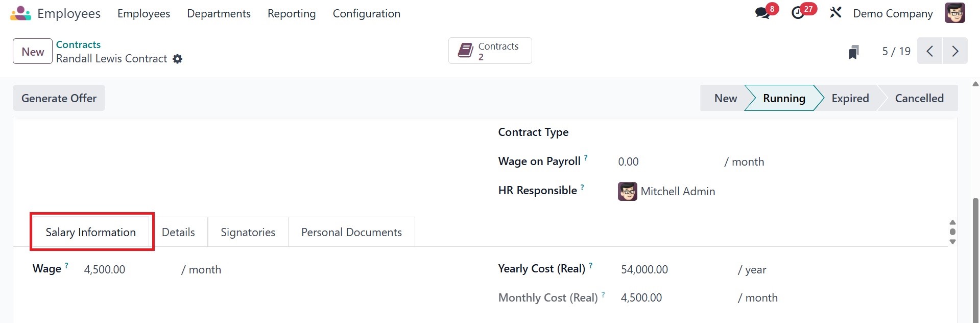Open the Discuss messages icon
This screenshot has height=323, width=980.
pos(762,13)
